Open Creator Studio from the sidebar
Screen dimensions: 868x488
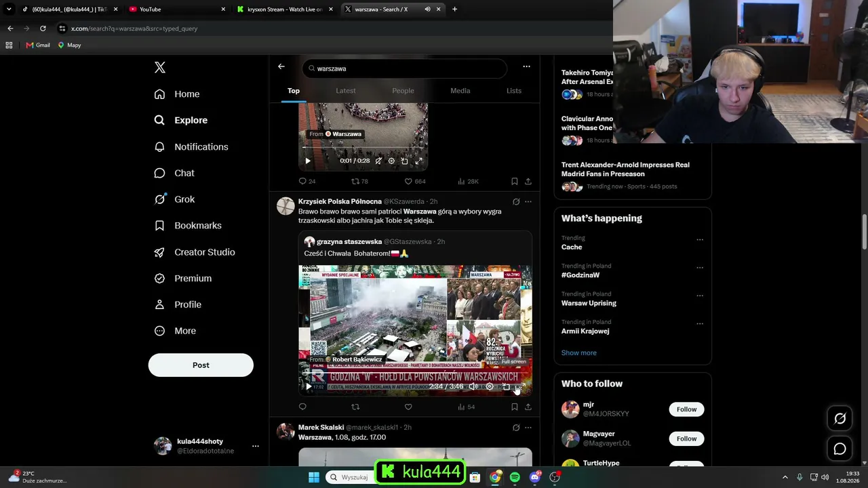click(x=195, y=252)
